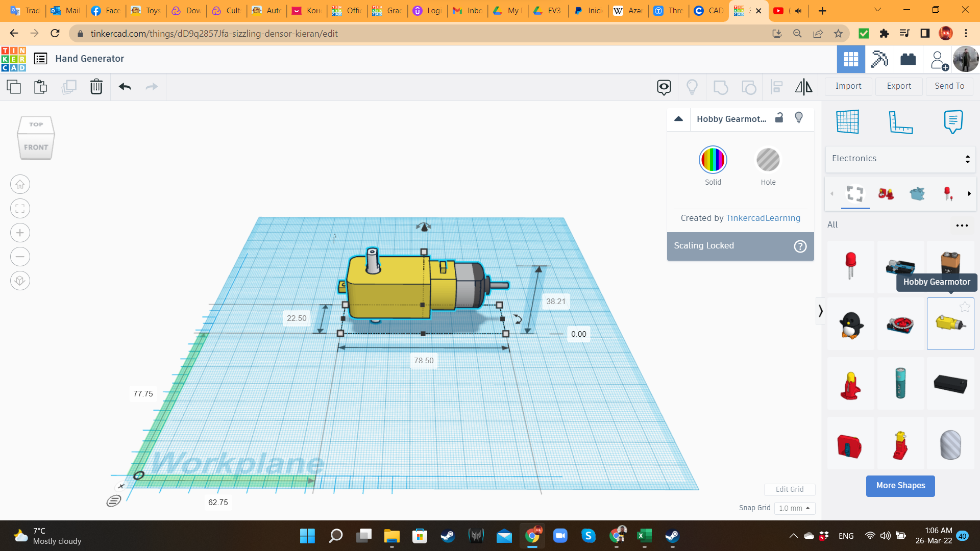Click the Workplane tool icon

(x=848, y=122)
